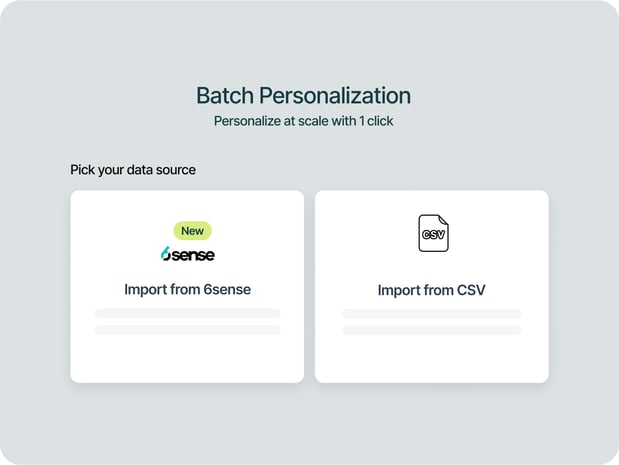Click first placeholder line under Import from 6sense

tap(187, 313)
